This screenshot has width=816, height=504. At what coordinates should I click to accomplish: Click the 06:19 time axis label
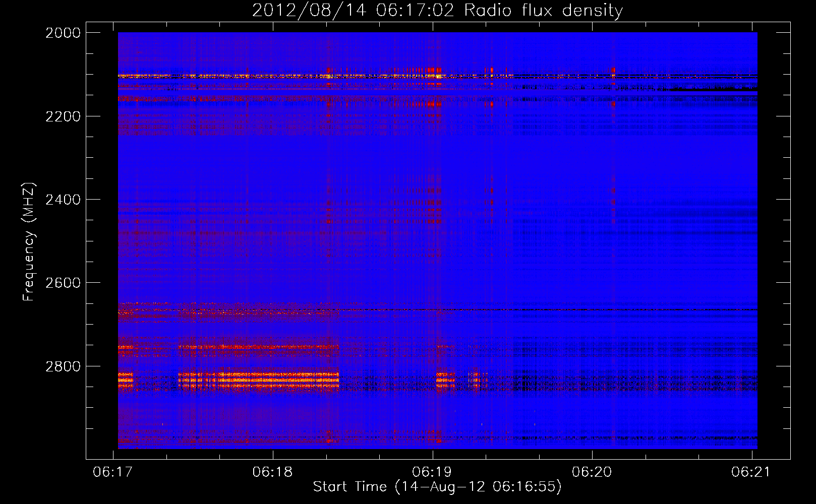point(432,472)
